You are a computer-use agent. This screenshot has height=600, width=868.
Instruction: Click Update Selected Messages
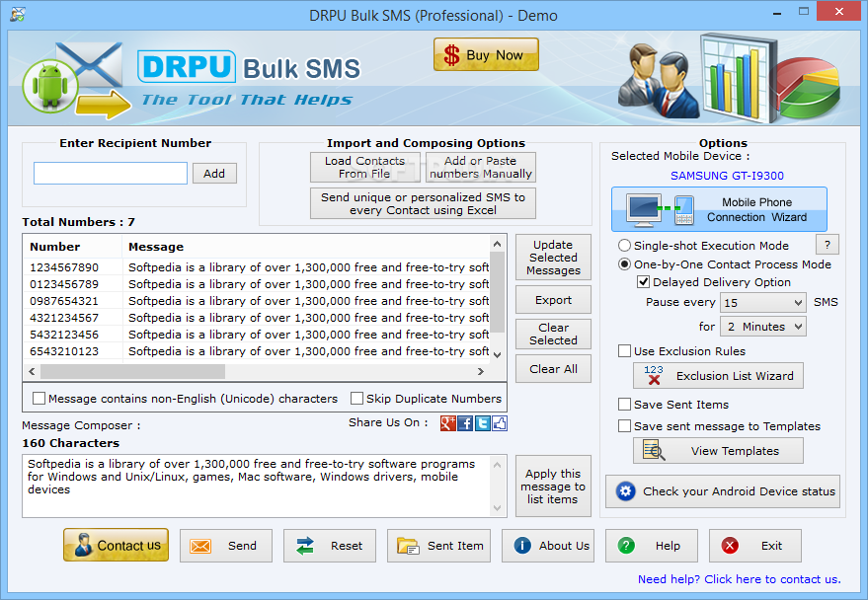click(x=553, y=258)
